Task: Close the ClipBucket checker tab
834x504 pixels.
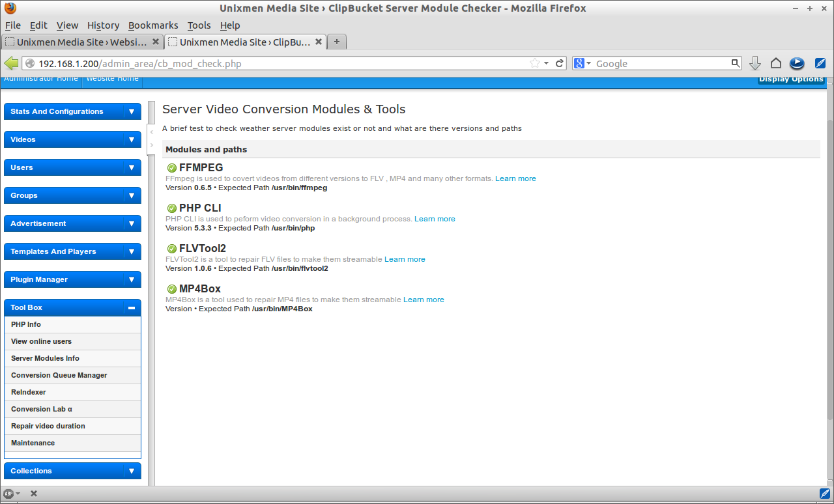Action: coord(319,42)
